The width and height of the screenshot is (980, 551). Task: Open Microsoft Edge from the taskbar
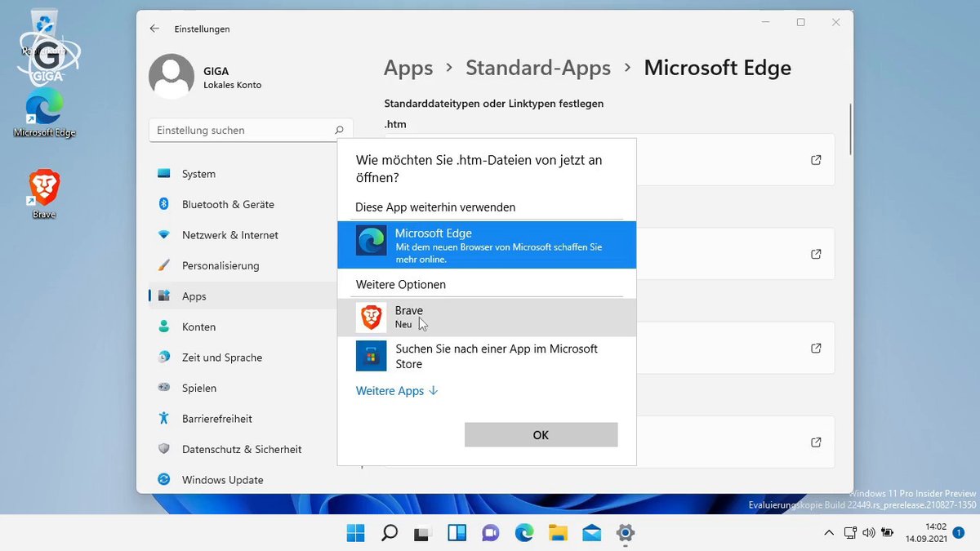523,532
